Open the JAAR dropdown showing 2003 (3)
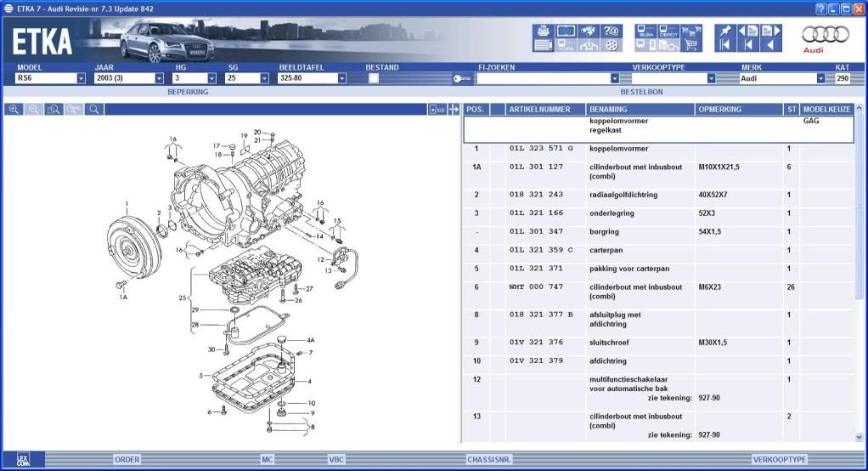This screenshot has width=868, height=471. 159,79
